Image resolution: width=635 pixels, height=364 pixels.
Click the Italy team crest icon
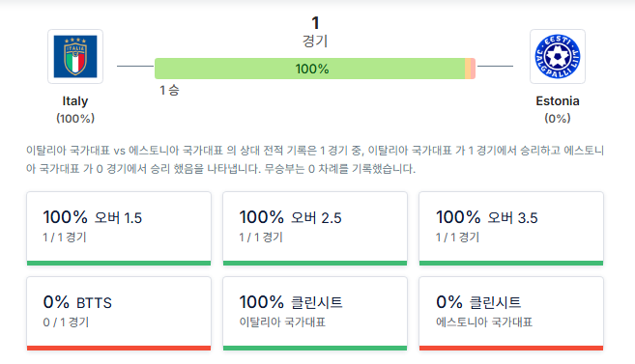(75, 56)
